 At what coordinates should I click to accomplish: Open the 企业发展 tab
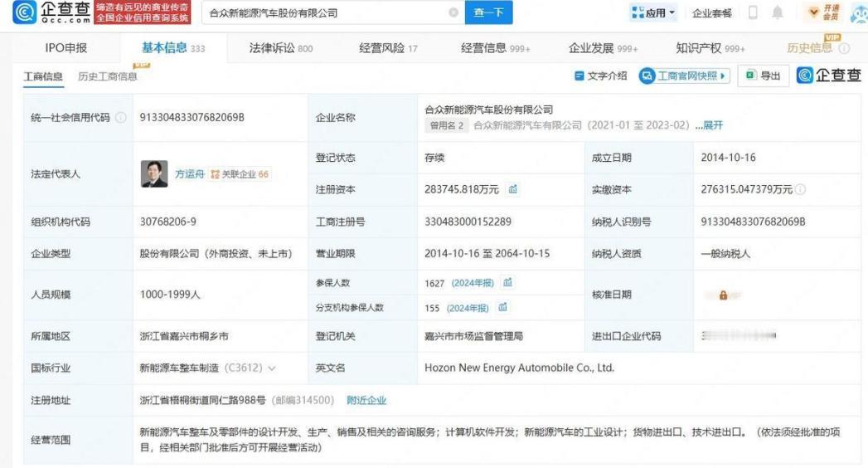point(603,48)
